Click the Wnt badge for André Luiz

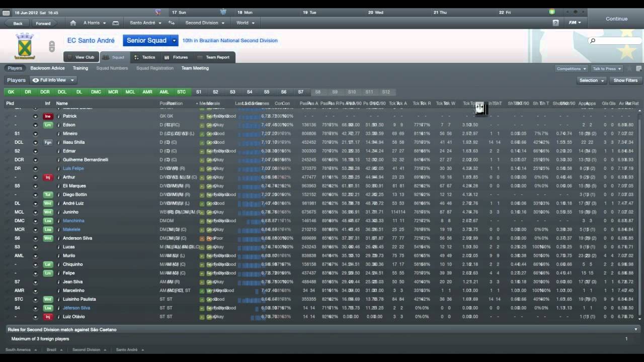pos(48,203)
